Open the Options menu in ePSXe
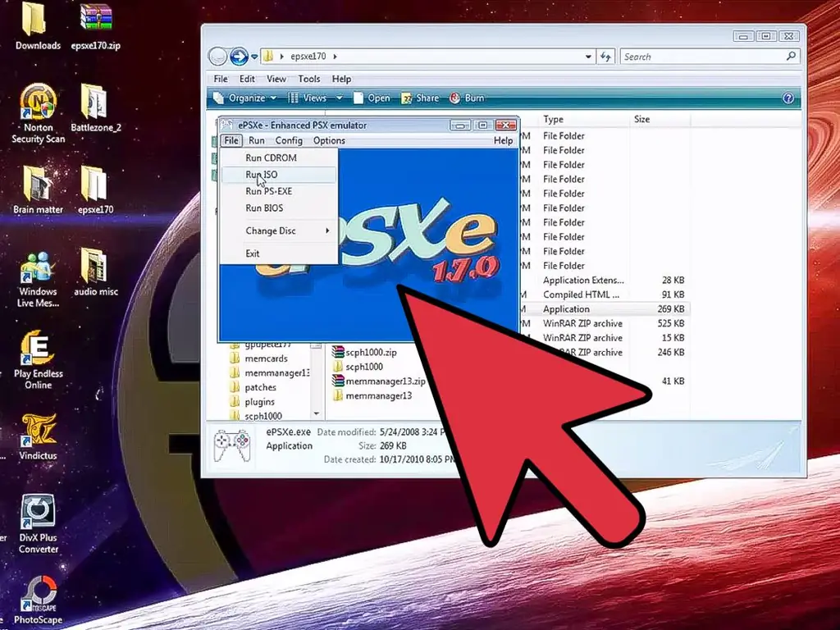 tap(329, 140)
